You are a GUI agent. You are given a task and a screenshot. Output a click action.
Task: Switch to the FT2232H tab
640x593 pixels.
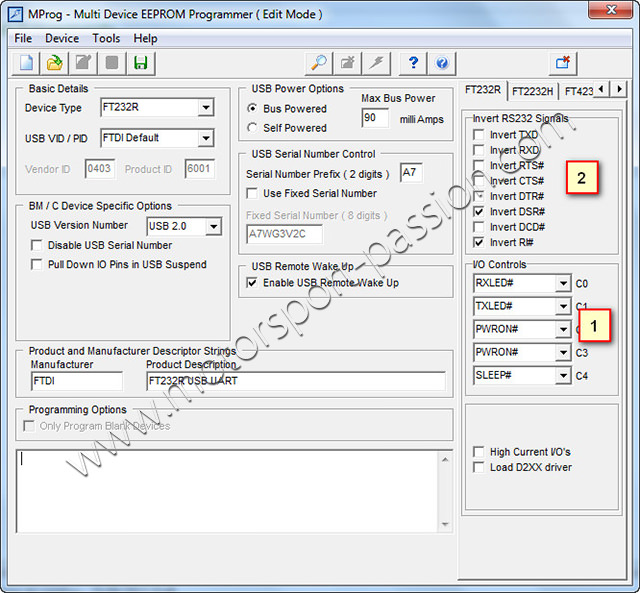click(x=532, y=91)
